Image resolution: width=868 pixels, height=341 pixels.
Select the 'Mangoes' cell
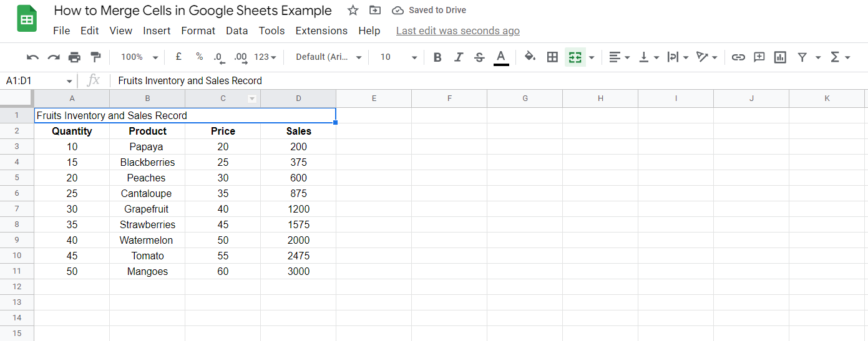(147, 271)
